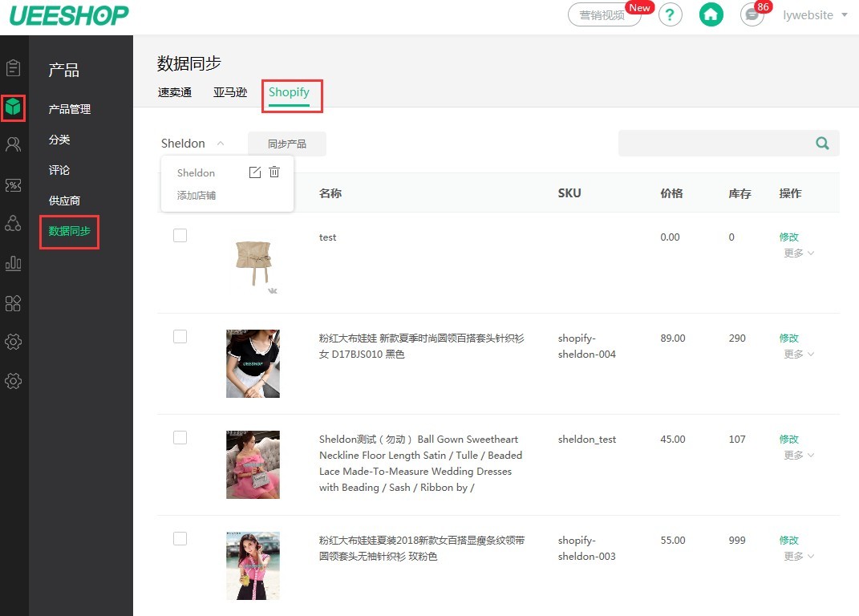Open messages icon with 86 badge

coord(752,14)
